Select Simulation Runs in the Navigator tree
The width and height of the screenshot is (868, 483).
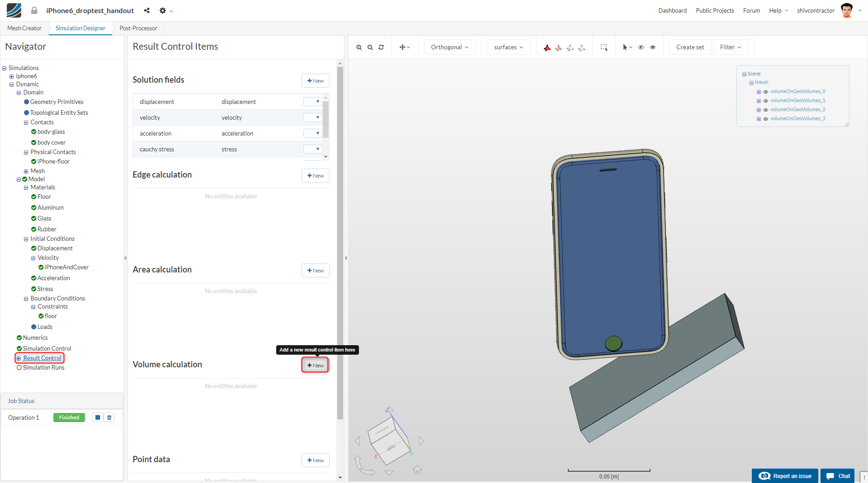click(x=43, y=368)
